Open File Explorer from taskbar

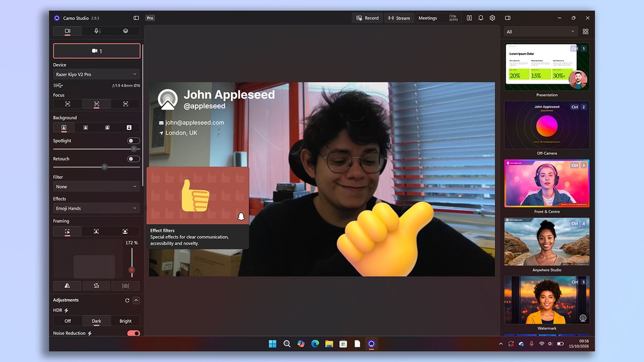[329, 344]
